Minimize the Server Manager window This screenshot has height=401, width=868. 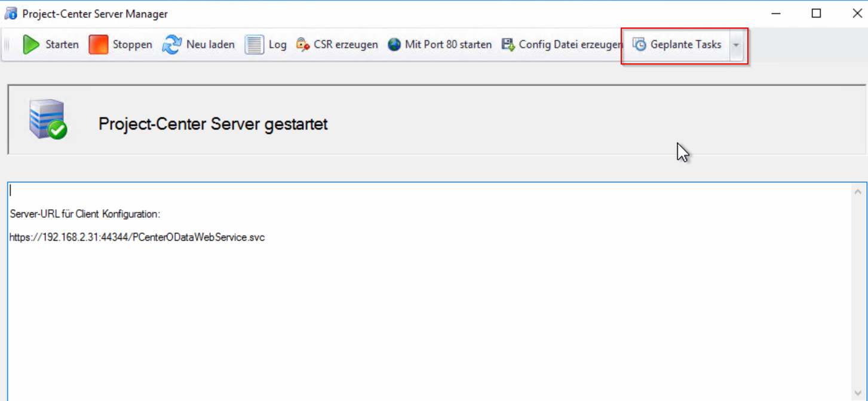(x=775, y=13)
